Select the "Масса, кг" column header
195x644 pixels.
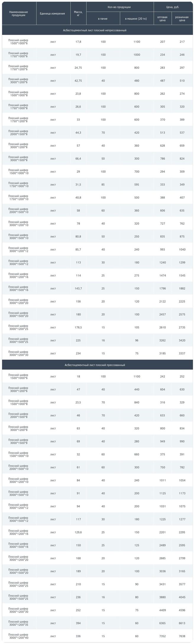[x=78, y=14]
